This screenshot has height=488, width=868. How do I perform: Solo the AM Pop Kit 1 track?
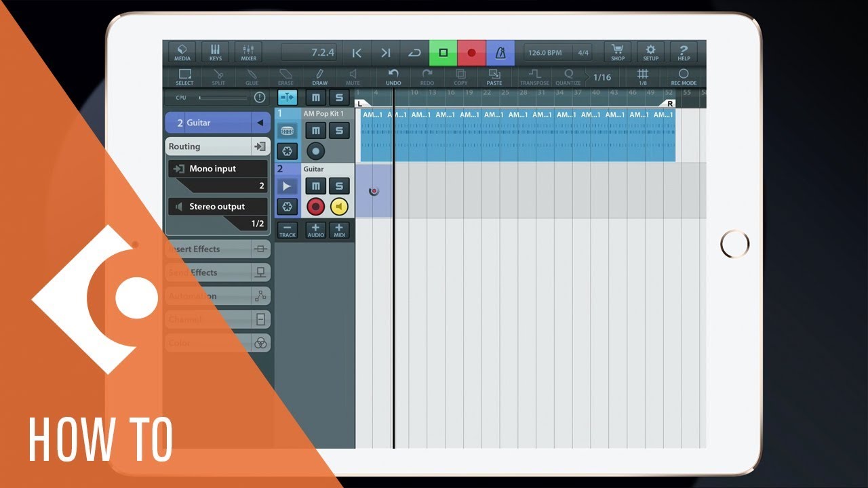[x=339, y=130]
